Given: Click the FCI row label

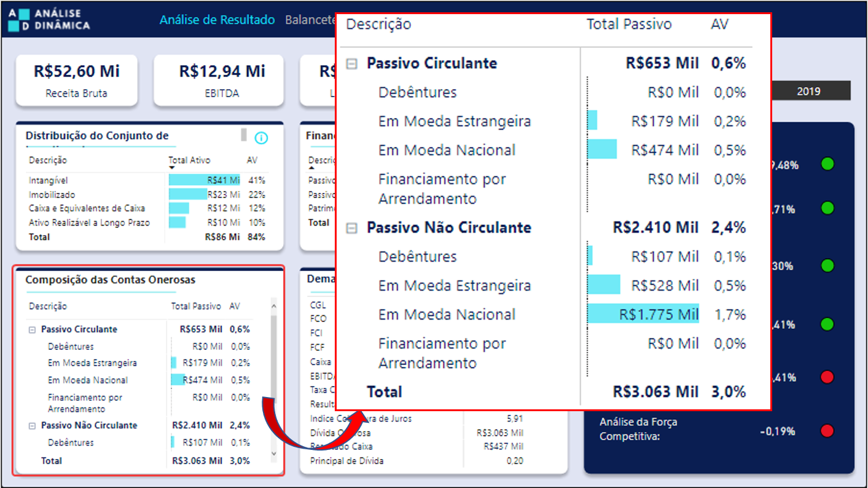Looking at the screenshot, I should [317, 333].
